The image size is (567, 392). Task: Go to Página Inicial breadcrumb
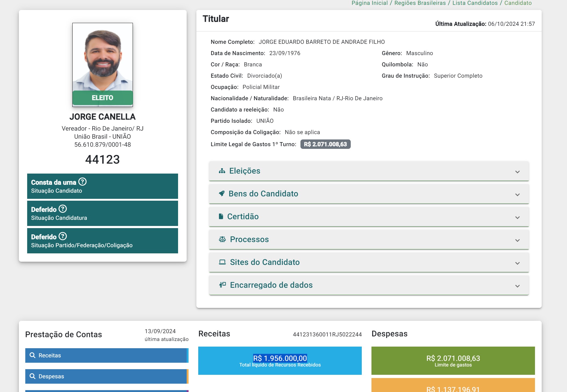[x=370, y=3]
